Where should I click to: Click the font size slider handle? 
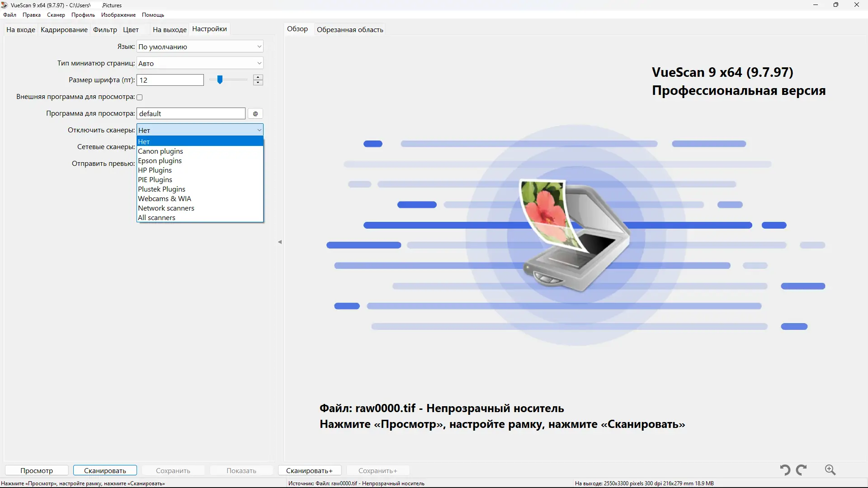(x=220, y=80)
